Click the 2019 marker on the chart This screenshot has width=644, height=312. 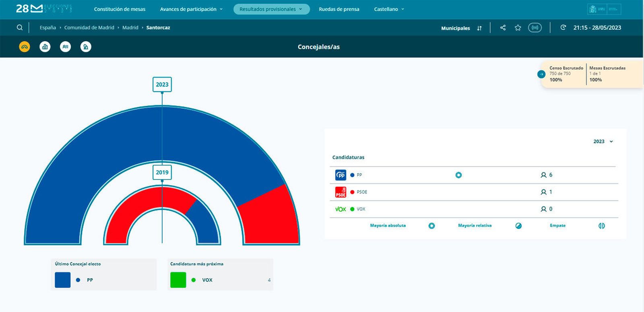click(162, 172)
